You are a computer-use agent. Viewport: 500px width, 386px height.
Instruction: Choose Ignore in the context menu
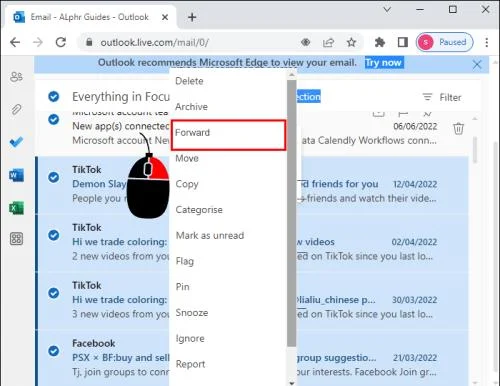tap(228, 338)
